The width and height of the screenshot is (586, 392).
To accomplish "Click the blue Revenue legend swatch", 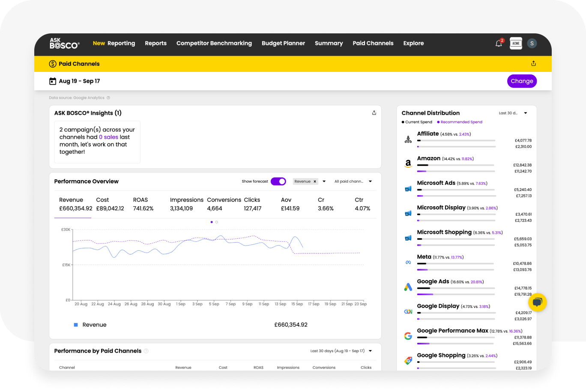I will pos(76,325).
